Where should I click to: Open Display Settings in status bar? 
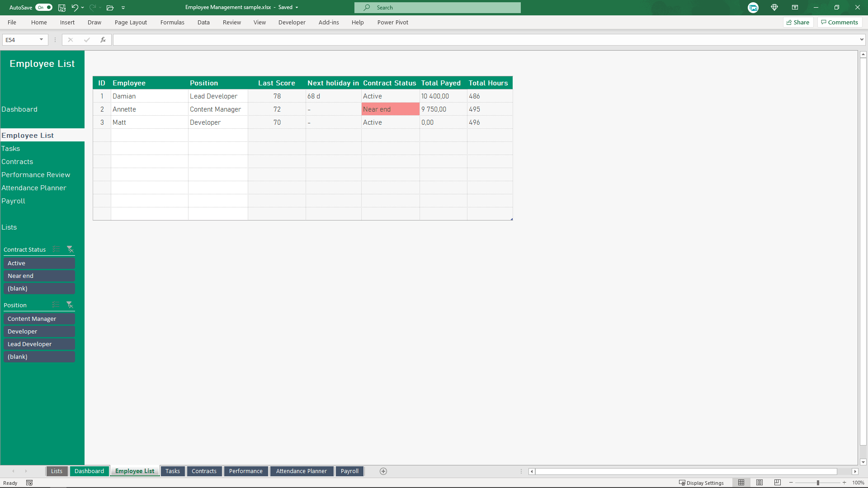(701, 483)
